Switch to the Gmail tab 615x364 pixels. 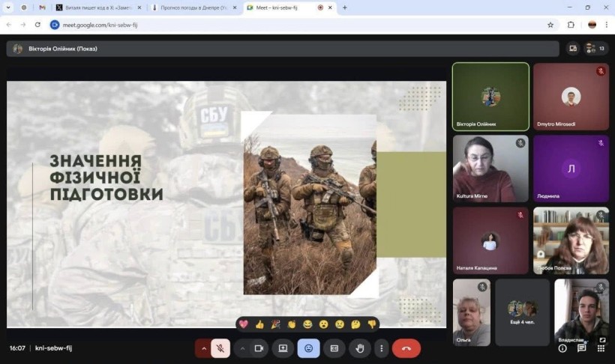[42, 7]
